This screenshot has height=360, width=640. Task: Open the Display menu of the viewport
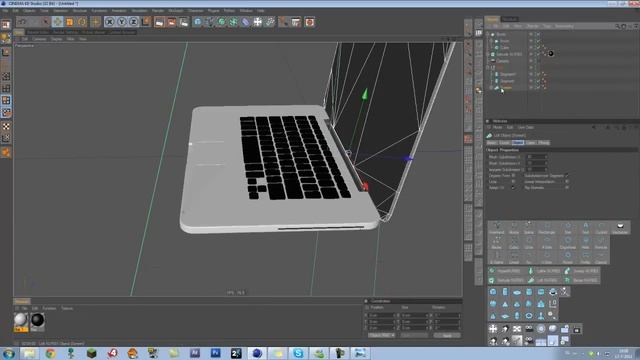(x=56, y=39)
